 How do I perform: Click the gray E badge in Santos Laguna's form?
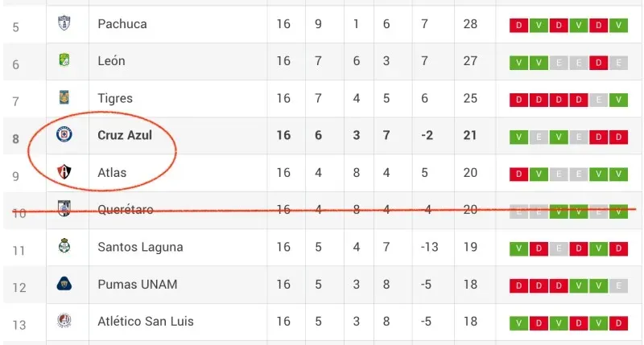point(558,248)
